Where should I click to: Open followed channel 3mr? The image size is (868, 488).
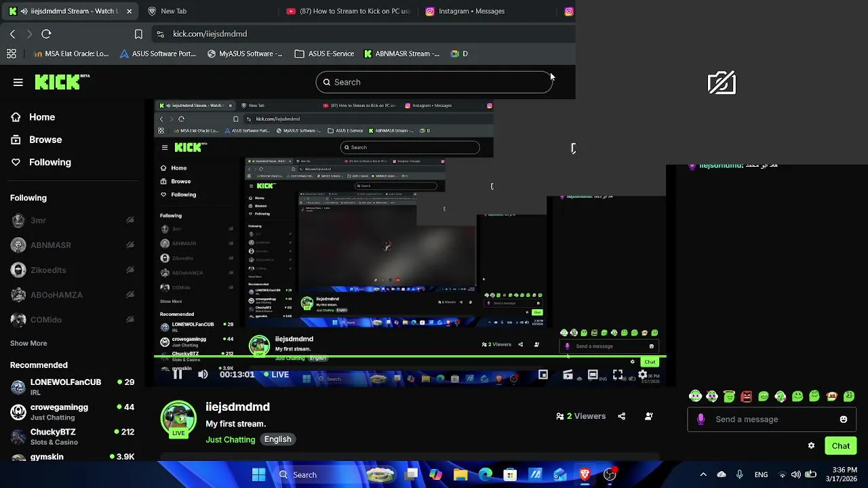tap(73, 220)
